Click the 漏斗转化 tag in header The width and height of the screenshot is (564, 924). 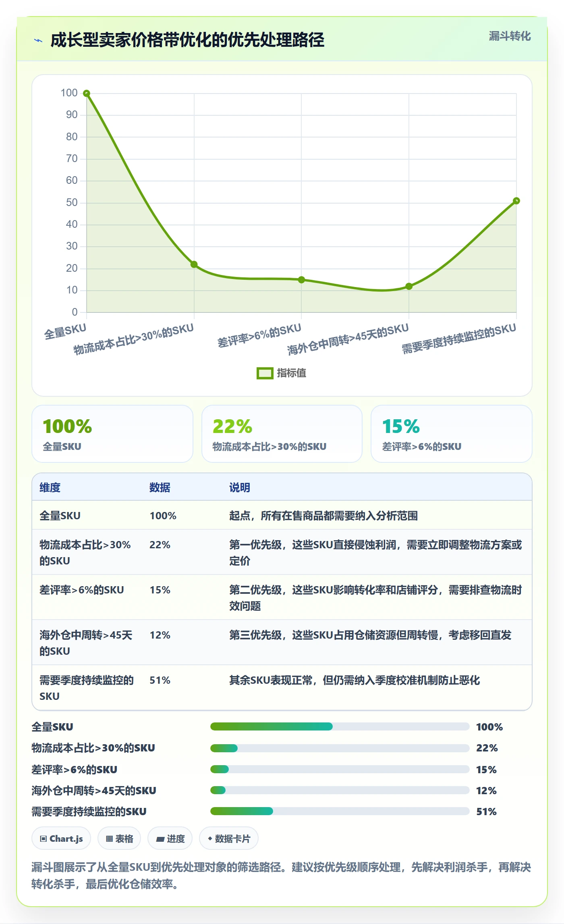coord(510,36)
